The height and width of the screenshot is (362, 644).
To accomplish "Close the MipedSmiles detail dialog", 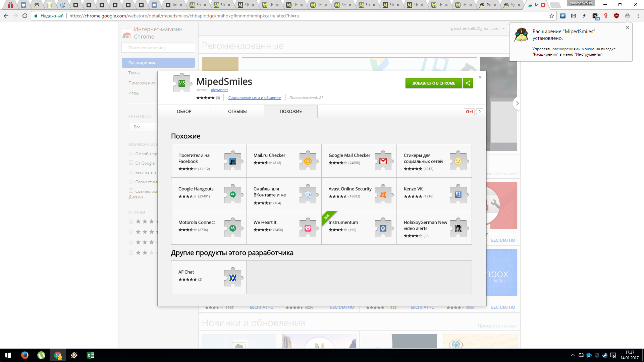I will click(480, 77).
